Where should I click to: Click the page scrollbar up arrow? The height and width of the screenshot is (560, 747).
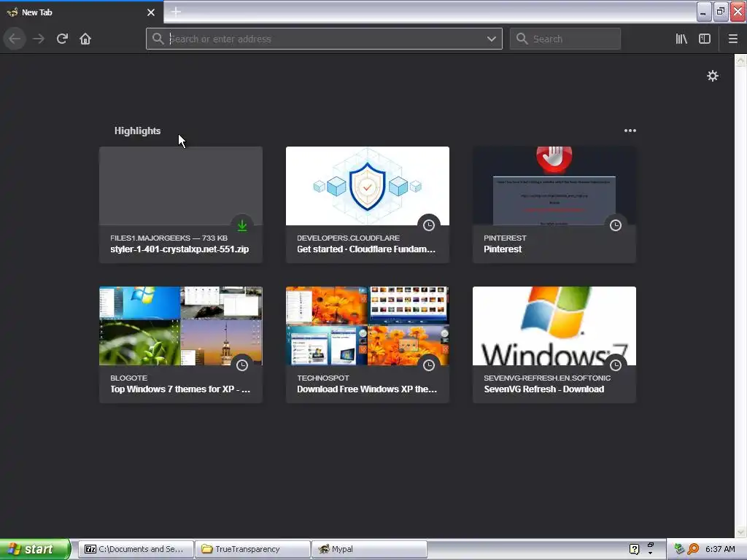point(740,60)
